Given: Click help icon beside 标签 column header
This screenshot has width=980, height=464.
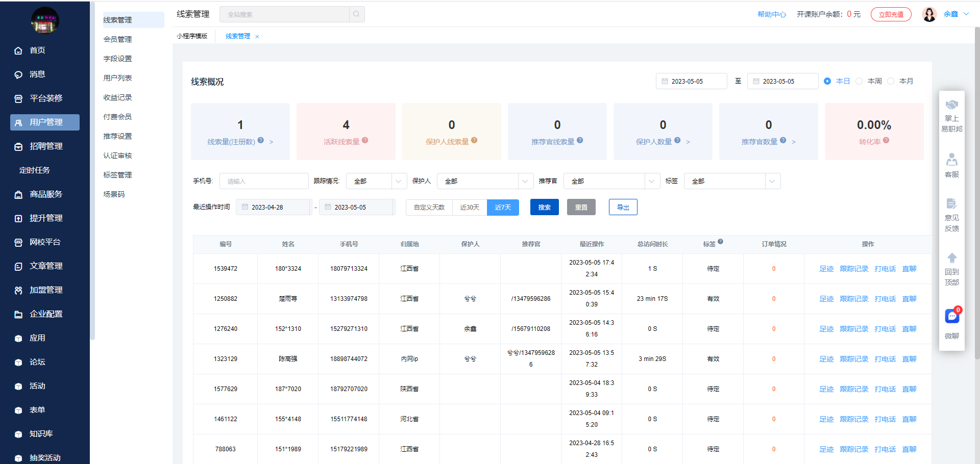Looking at the screenshot, I should 720,242.
